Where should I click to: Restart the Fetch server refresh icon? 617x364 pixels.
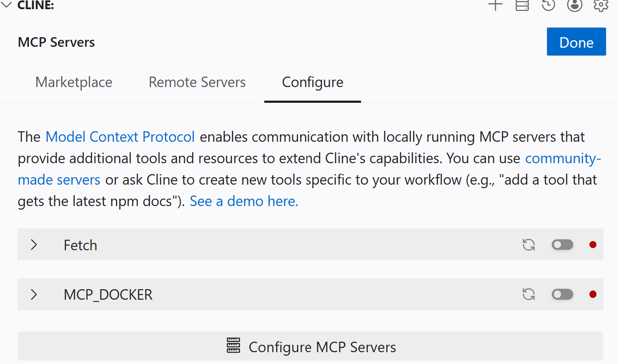coord(529,245)
